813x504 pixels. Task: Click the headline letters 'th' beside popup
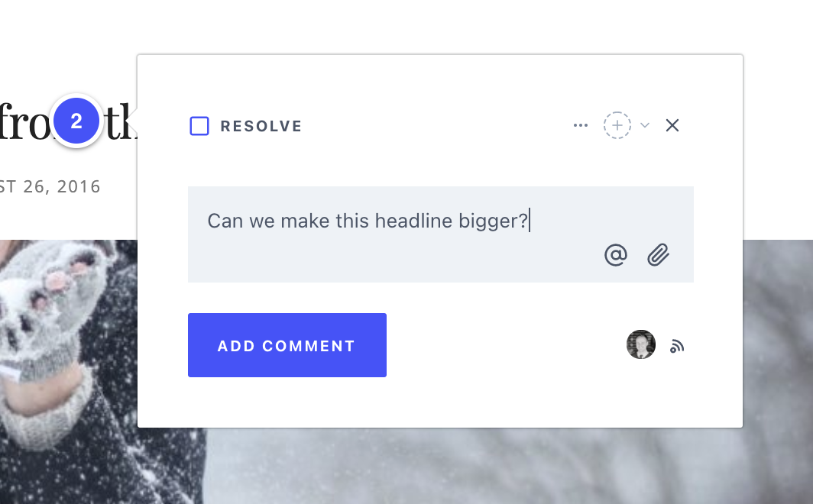click(121, 122)
